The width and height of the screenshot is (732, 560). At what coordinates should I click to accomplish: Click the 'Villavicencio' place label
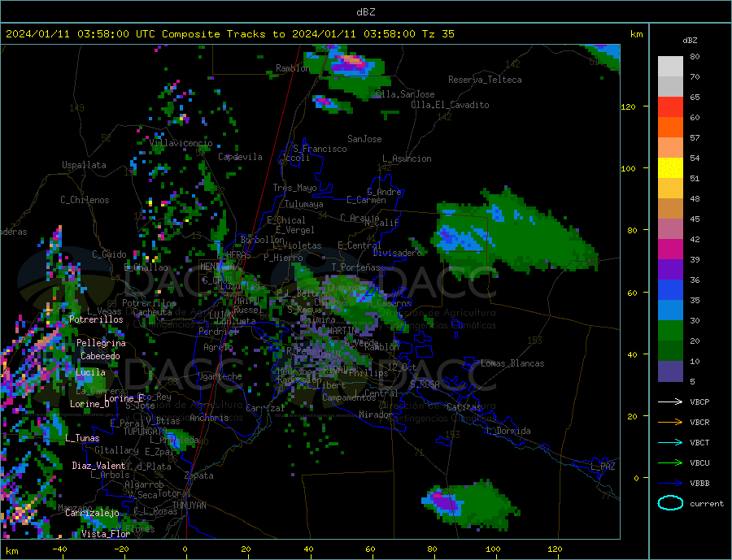[181, 143]
